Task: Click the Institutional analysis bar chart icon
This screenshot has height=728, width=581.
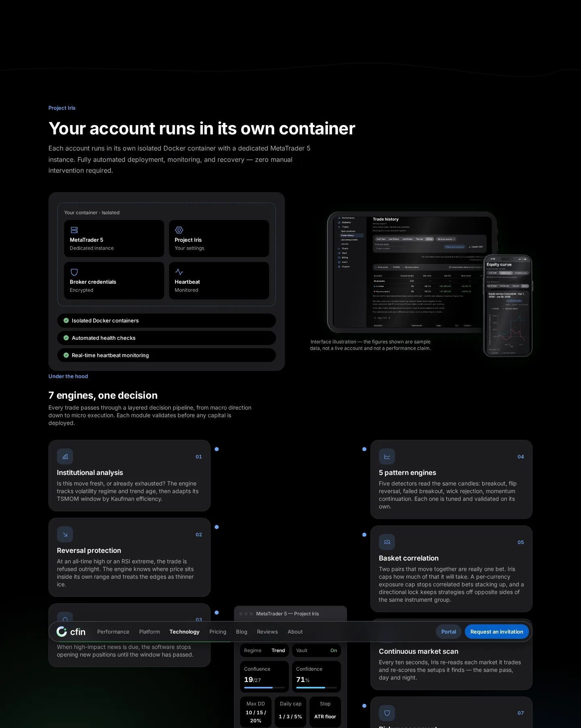Action: pos(65,456)
